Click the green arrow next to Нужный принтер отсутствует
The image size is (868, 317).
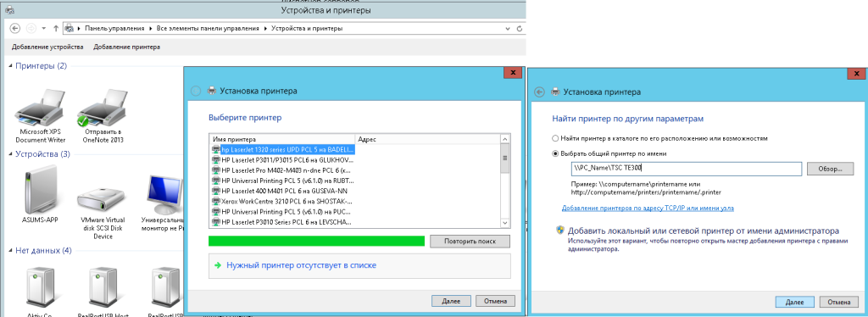pos(219,265)
